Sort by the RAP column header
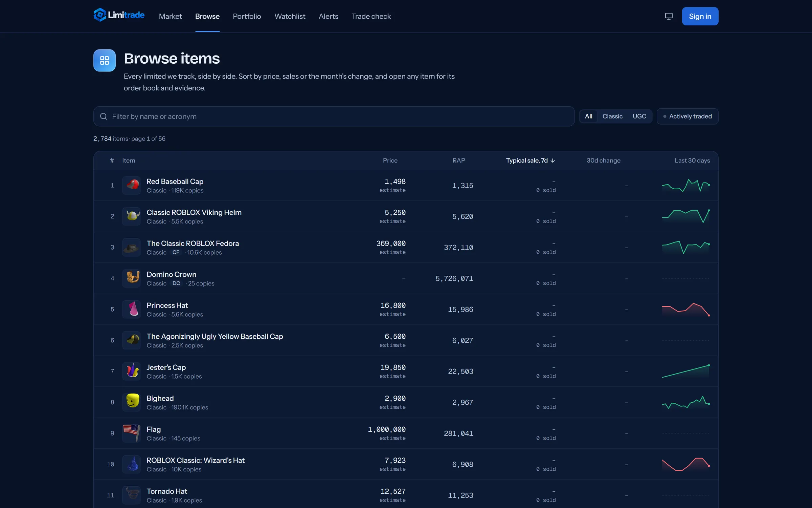Screen dimensions: 812x508 pyautogui.click(x=459, y=161)
